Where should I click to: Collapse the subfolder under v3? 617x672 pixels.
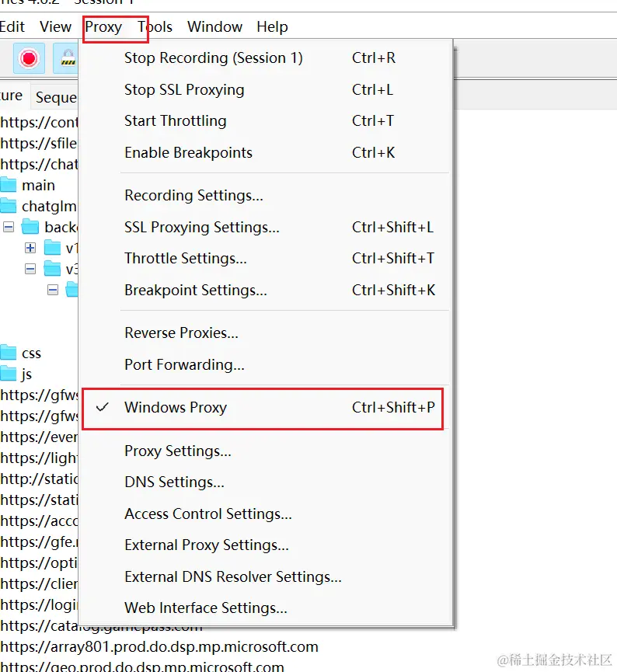tap(53, 290)
